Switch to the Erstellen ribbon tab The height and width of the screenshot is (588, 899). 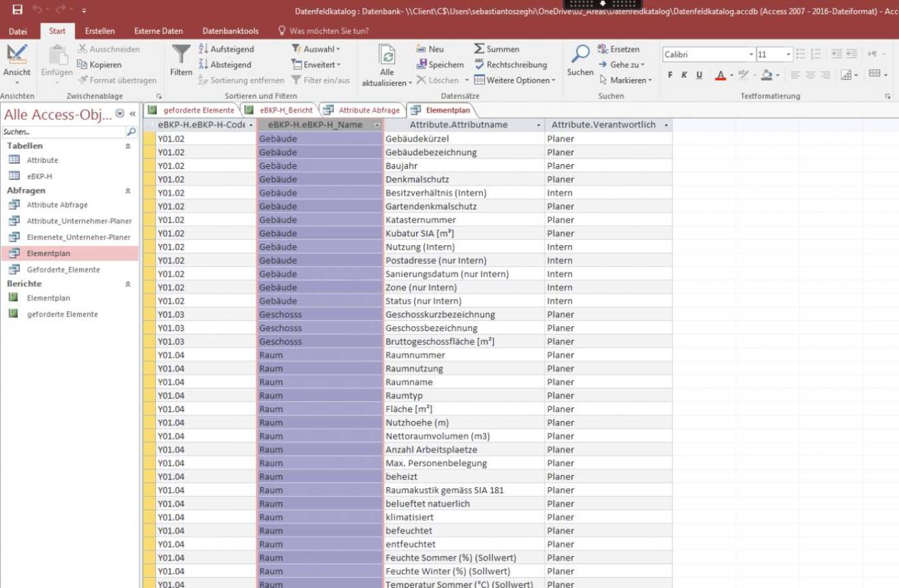click(100, 31)
